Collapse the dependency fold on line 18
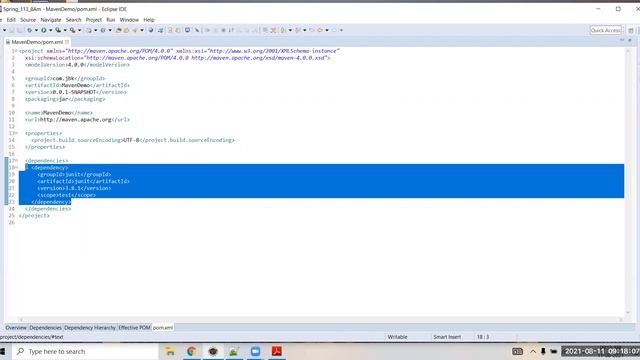 (x=16, y=167)
